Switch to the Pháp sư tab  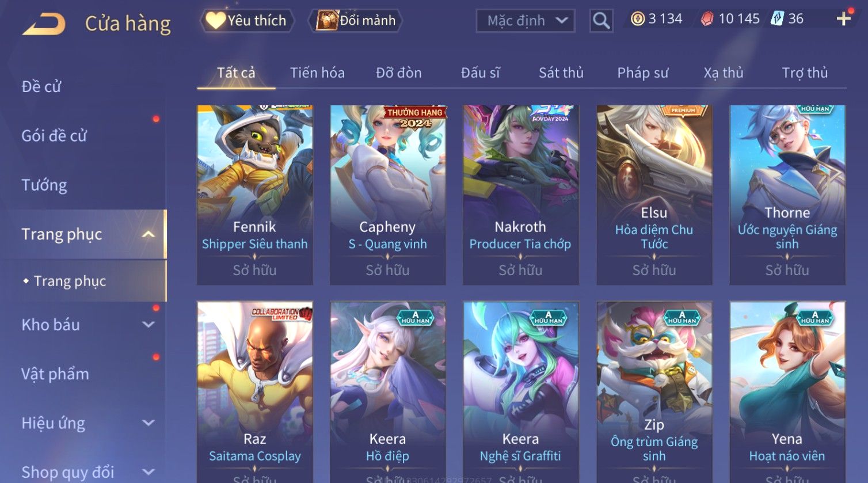click(x=643, y=73)
